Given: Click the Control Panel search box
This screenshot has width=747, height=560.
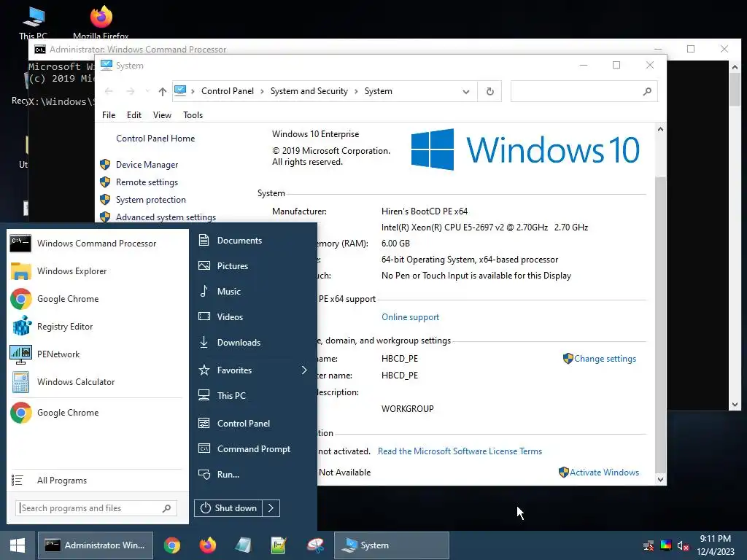Looking at the screenshot, I should coord(584,91).
